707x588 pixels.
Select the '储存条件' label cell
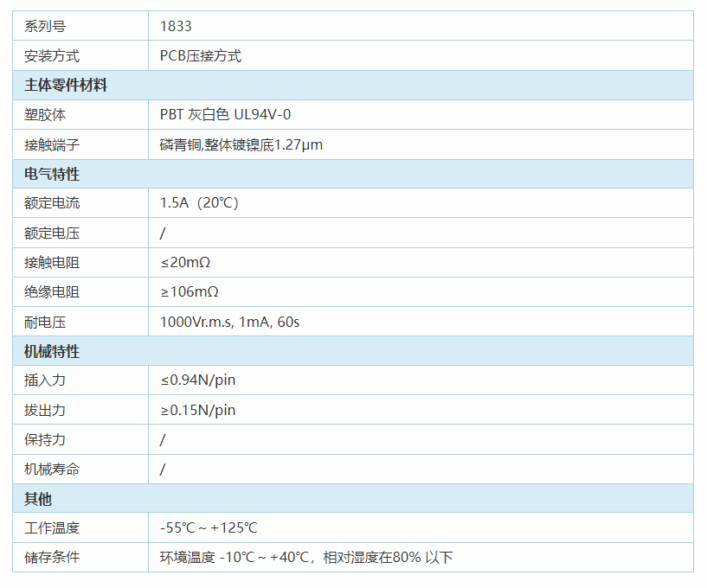(80, 558)
